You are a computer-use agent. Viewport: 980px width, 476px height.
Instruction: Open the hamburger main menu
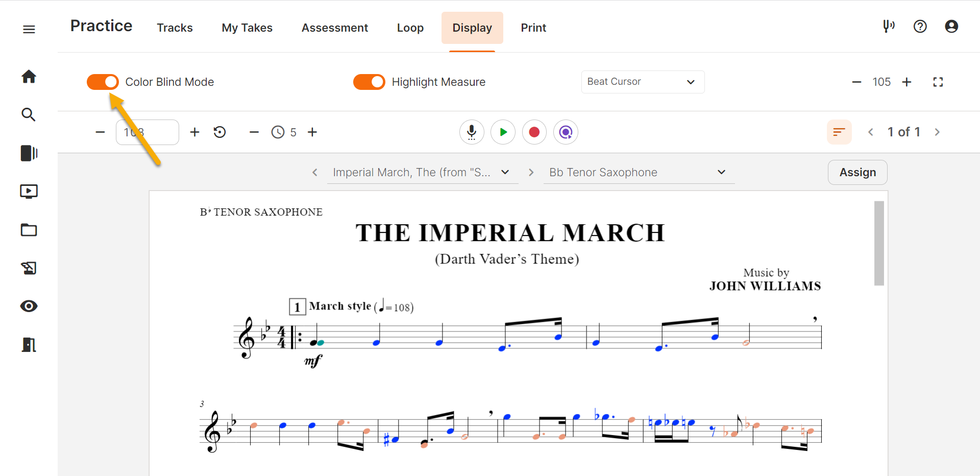[29, 29]
